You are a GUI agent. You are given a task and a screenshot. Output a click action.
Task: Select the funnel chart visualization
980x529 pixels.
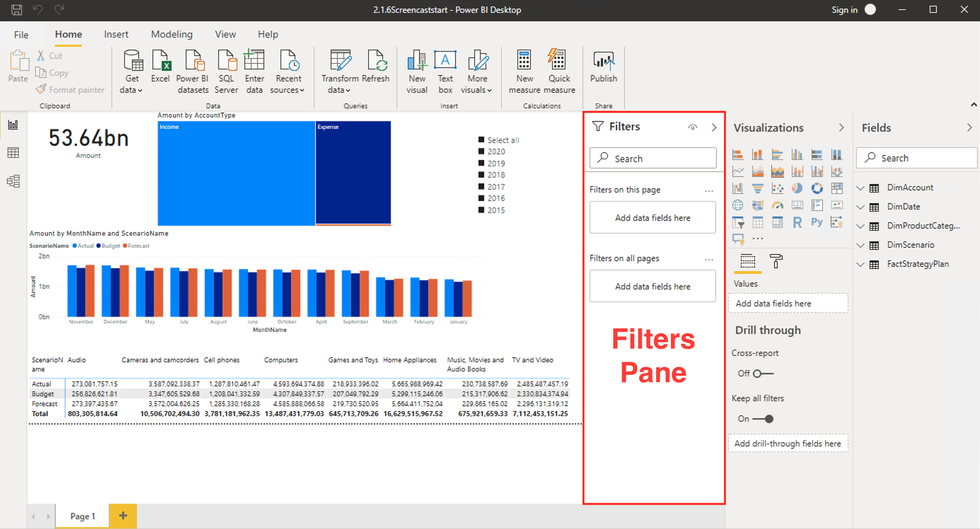(x=758, y=188)
